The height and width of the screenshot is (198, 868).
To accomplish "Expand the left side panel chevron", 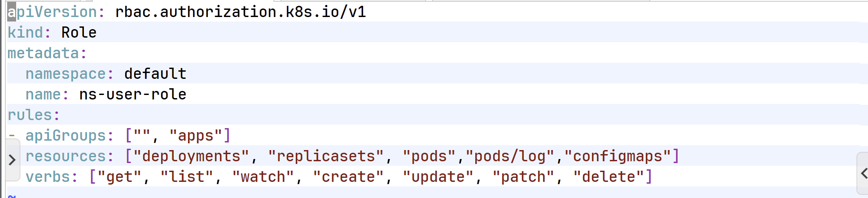I will (x=12, y=160).
